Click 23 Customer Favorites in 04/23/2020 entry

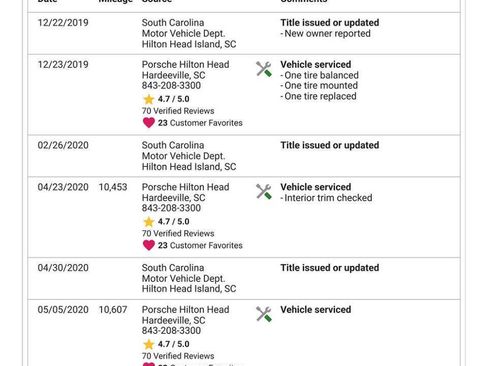pyautogui.click(x=200, y=245)
